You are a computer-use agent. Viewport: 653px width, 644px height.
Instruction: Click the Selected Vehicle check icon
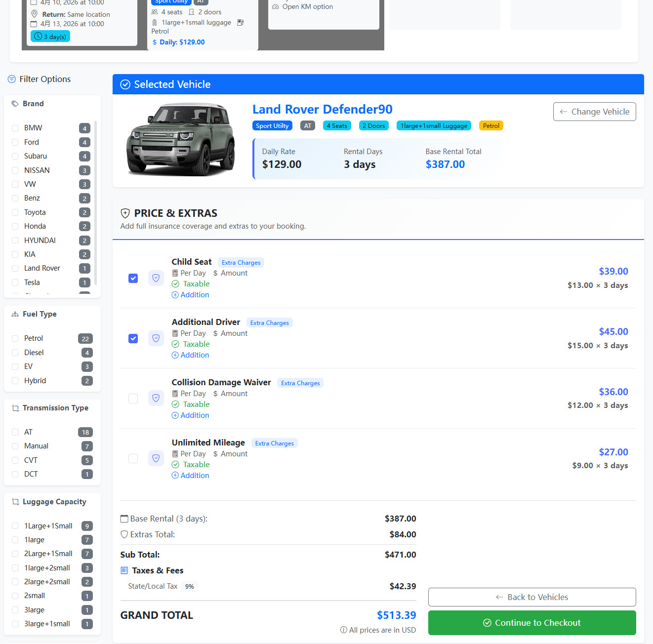coord(125,84)
